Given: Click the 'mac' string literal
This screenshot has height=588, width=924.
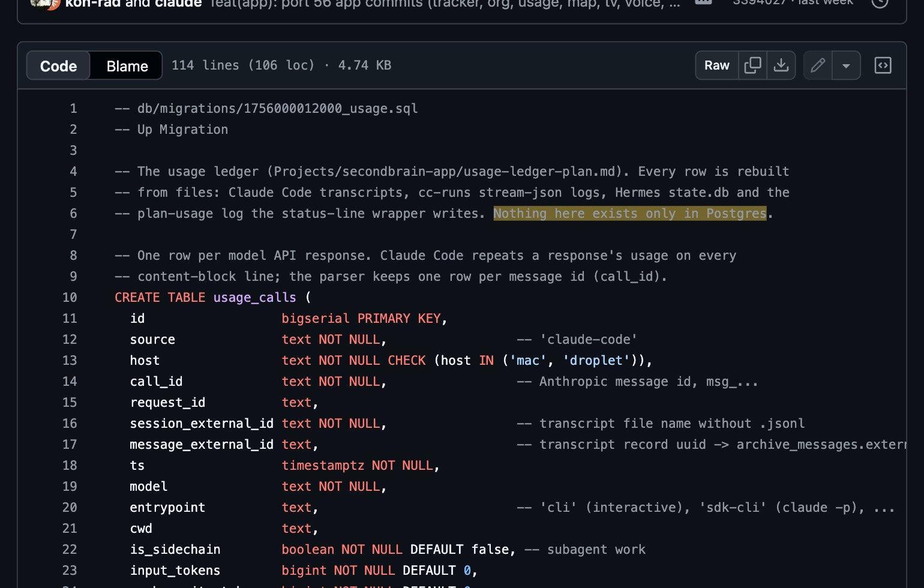Looking at the screenshot, I should click(x=528, y=361).
